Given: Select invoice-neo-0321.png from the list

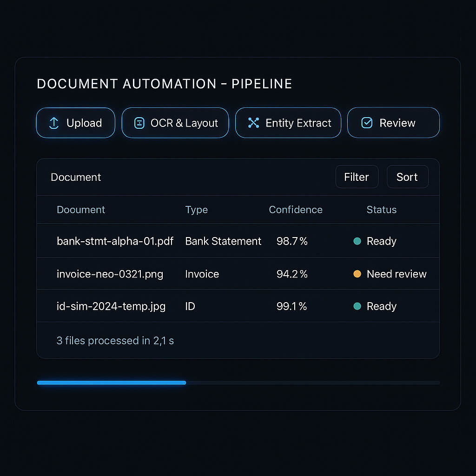Looking at the screenshot, I should 110,274.
